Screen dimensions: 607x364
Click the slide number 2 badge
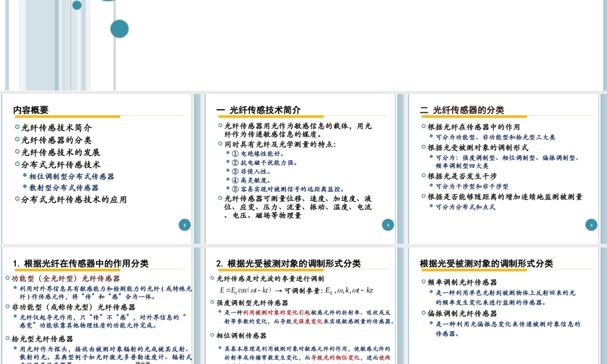[185, 225]
